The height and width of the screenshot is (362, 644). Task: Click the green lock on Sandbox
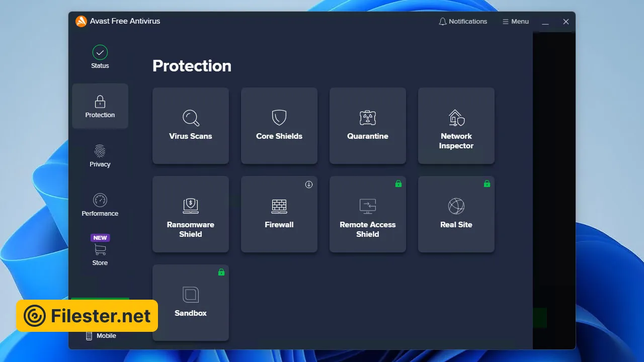pos(221,273)
